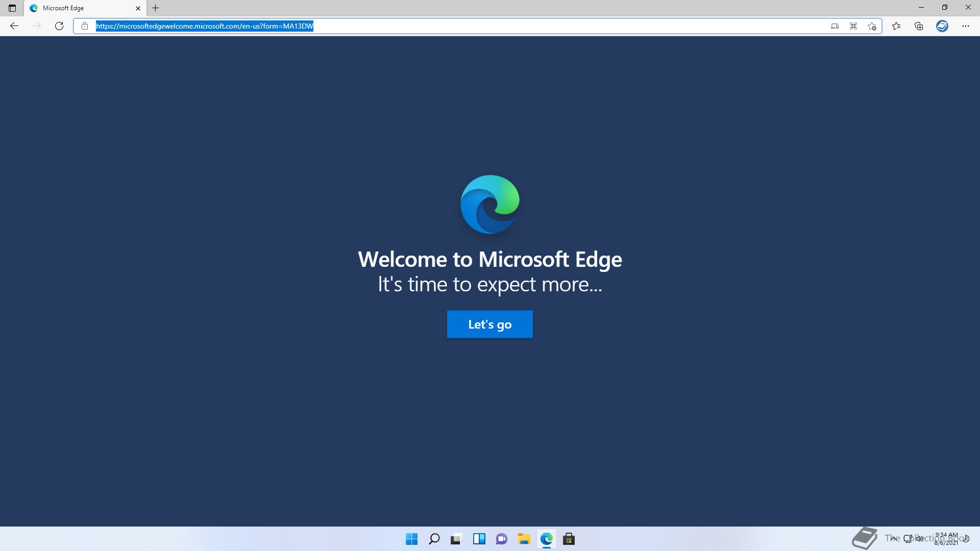Open Microsoft Store from taskbar

click(x=569, y=539)
